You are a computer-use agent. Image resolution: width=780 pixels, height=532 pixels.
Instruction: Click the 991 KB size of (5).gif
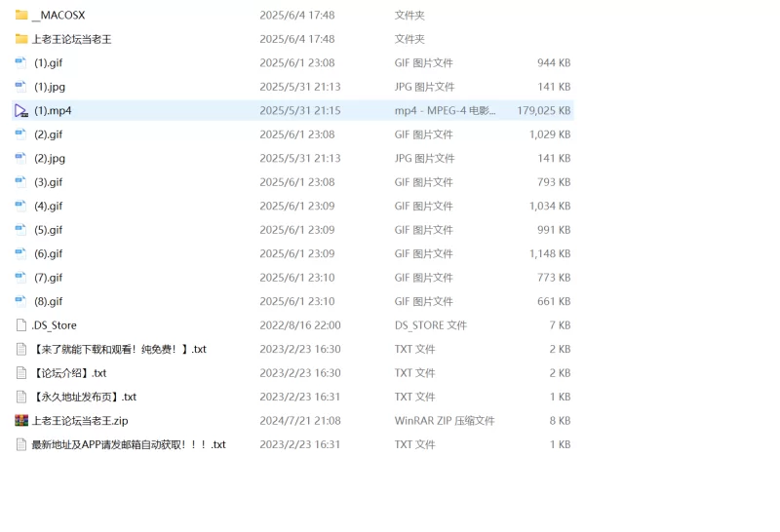click(x=554, y=230)
